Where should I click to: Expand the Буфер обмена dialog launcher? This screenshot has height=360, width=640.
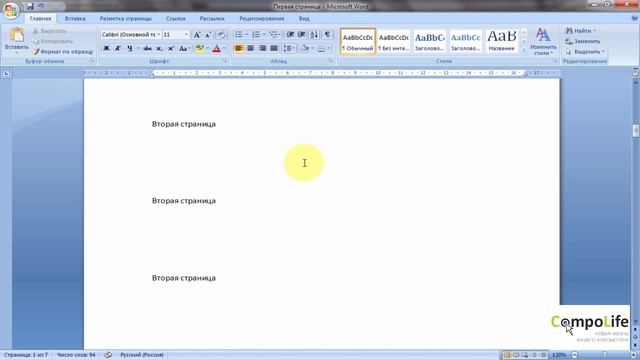click(93, 61)
